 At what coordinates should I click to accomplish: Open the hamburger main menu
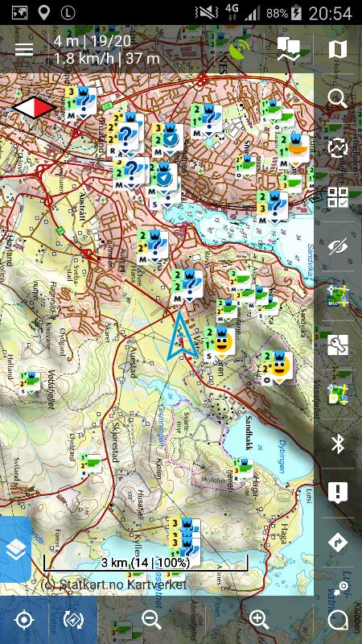pyautogui.click(x=24, y=49)
